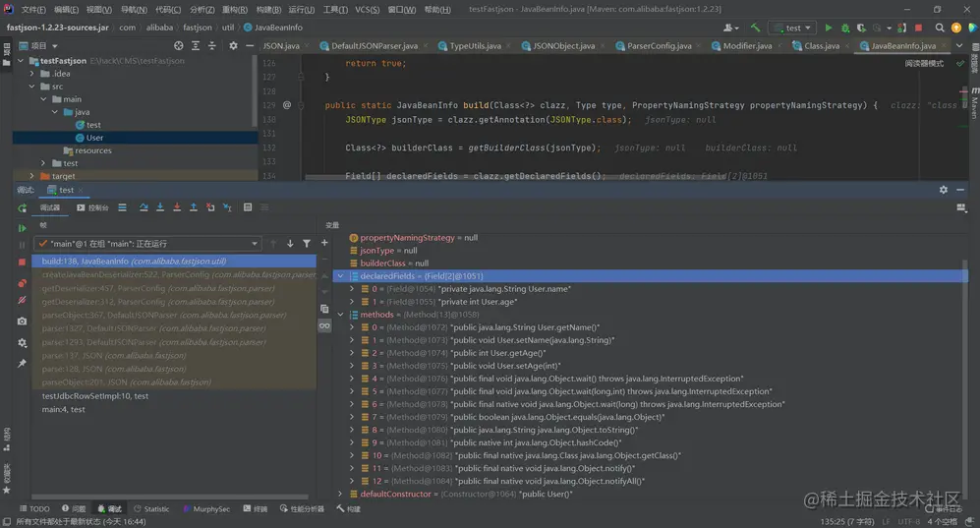Toggle the Mute Breakpoints icon
Viewport: 980px width, 528px height.
click(x=22, y=301)
